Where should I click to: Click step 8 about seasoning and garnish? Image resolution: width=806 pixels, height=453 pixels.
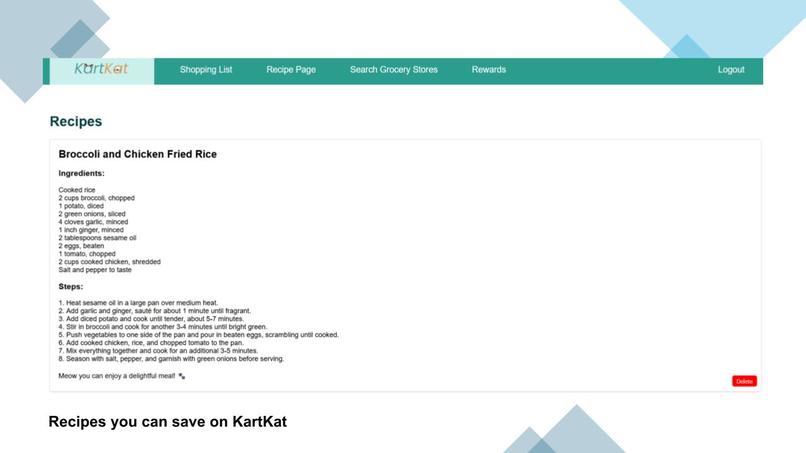(171, 358)
